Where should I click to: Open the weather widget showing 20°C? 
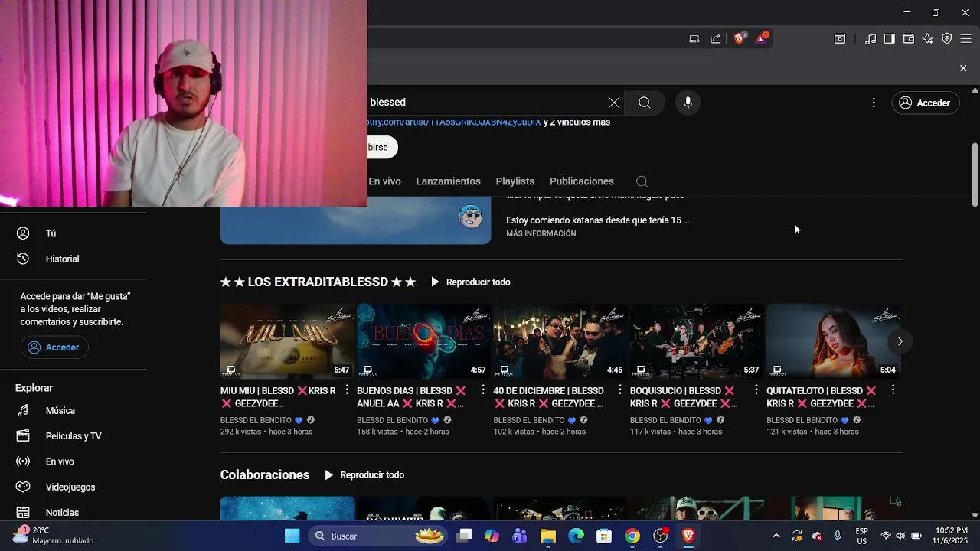click(x=54, y=536)
